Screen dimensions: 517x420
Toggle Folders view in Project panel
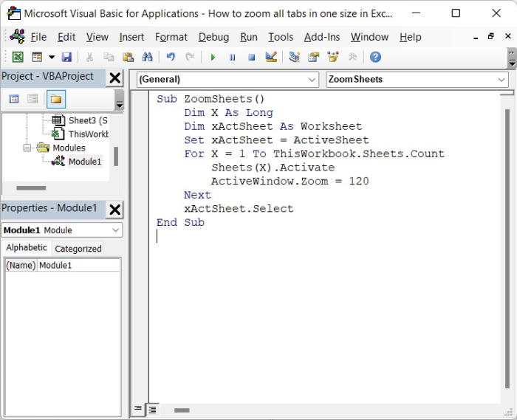click(56, 99)
